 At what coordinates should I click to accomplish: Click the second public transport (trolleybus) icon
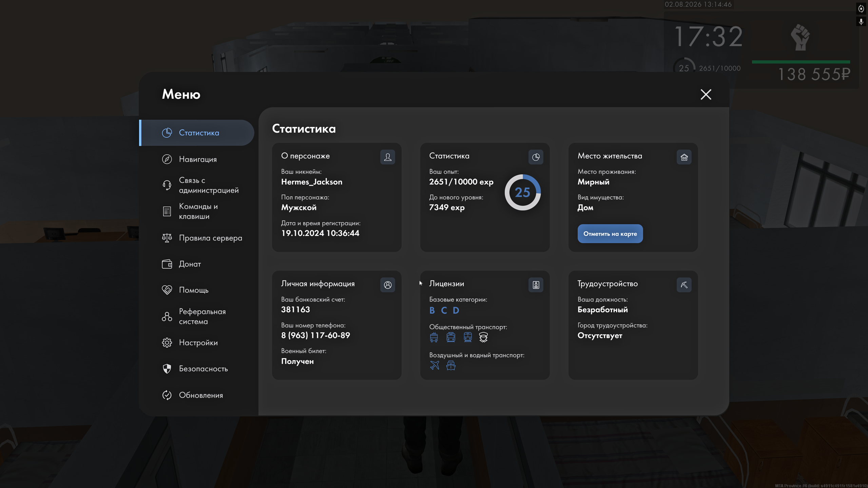tap(451, 337)
